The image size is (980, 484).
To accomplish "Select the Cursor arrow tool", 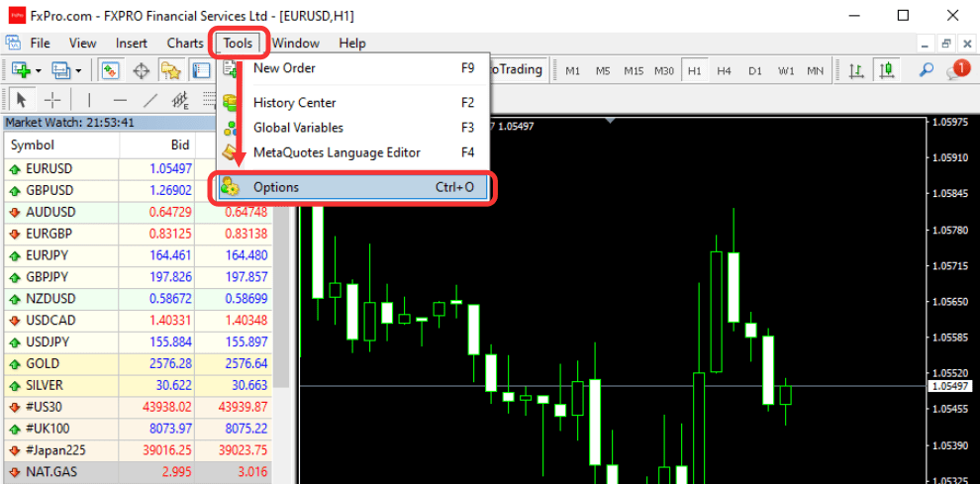I will 23,99.
